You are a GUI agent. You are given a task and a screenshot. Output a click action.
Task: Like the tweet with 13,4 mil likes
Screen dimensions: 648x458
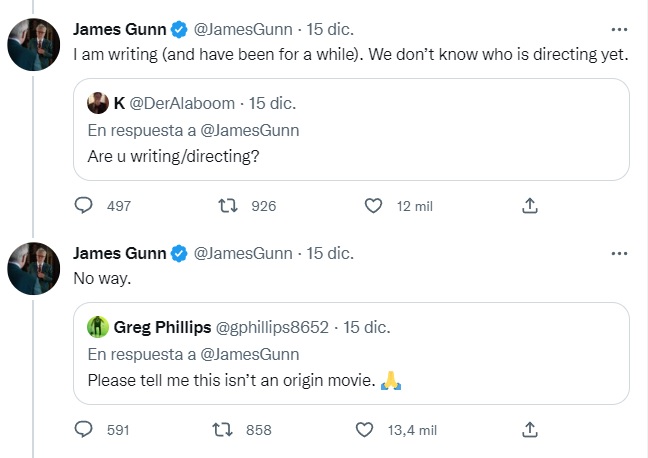pyautogui.click(x=364, y=429)
